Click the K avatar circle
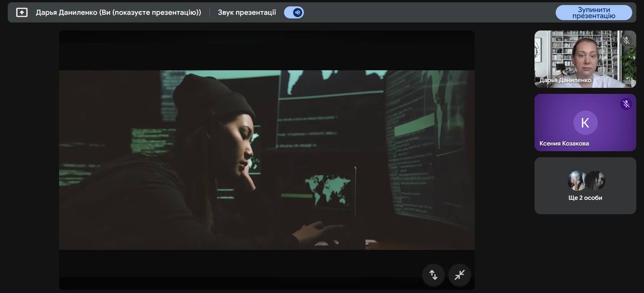 [585, 123]
